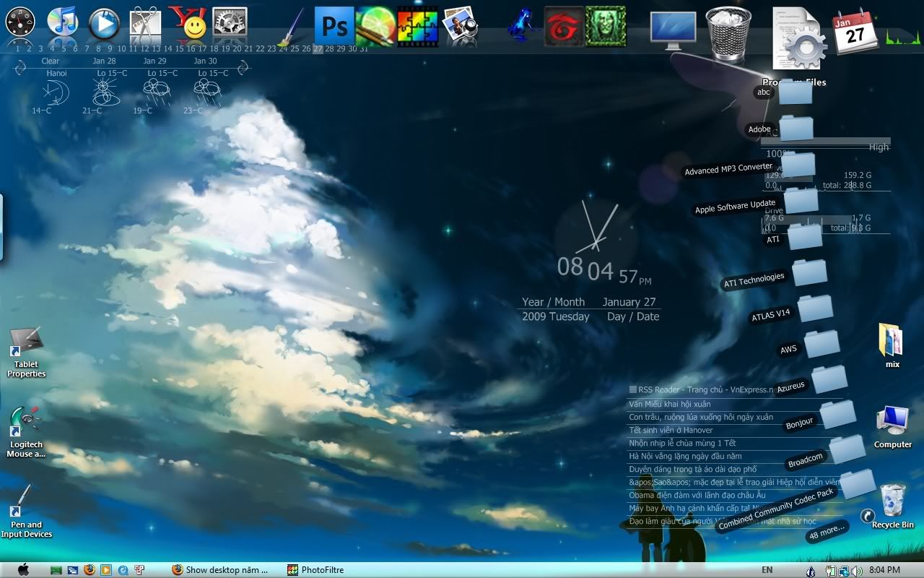Launch the paintbrush app in the dock
Screen dimensions: 924x578
coord(292,27)
